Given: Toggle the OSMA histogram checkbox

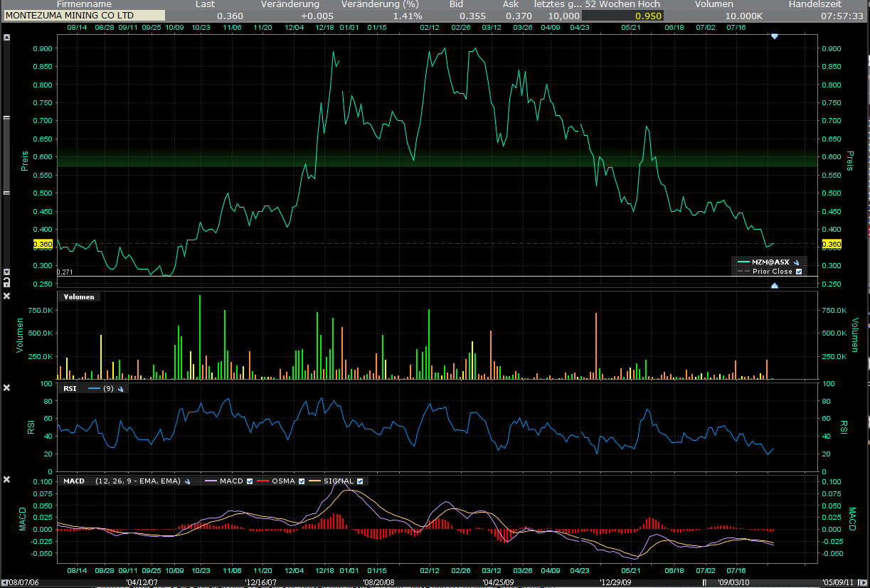Looking at the screenshot, I should coord(302,481).
